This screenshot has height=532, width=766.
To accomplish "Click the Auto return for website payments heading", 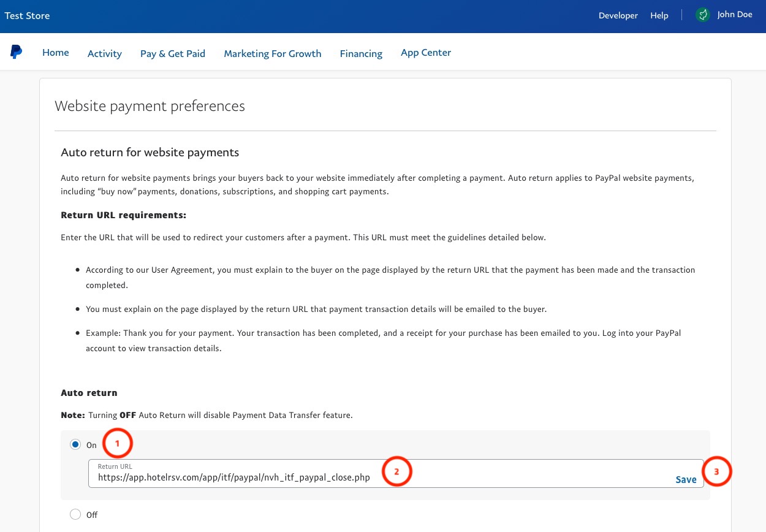I will (x=150, y=152).
